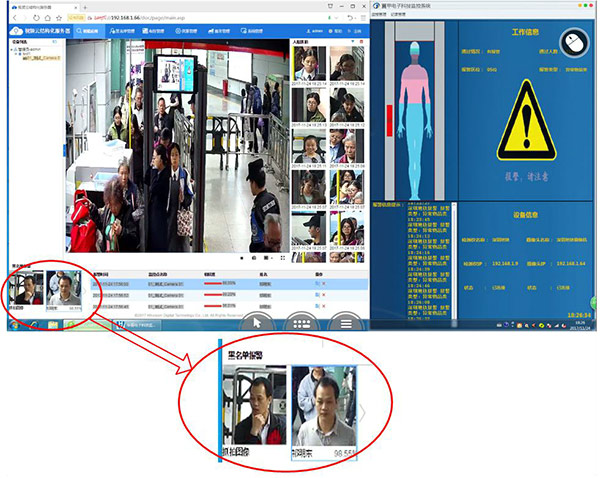
Task: Click the round mouse-pointer overlay button
Action: click(258, 321)
